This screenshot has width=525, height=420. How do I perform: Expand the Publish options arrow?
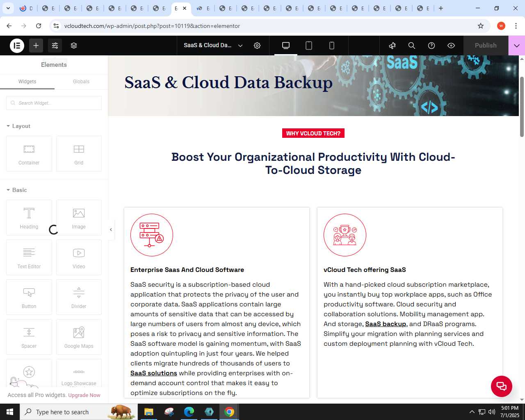click(x=517, y=46)
